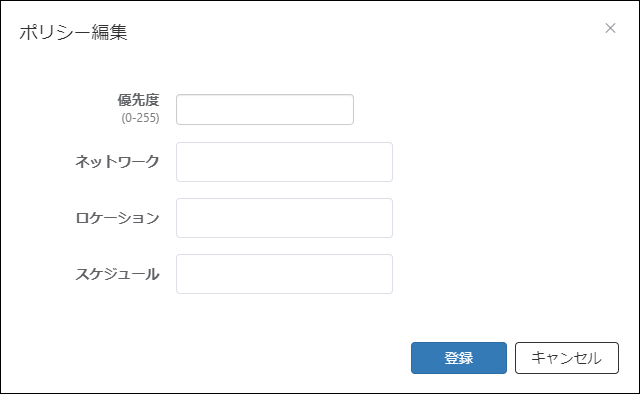640x394 pixels.
Task: Discard the edits with キャンセル
Action: pos(567,358)
